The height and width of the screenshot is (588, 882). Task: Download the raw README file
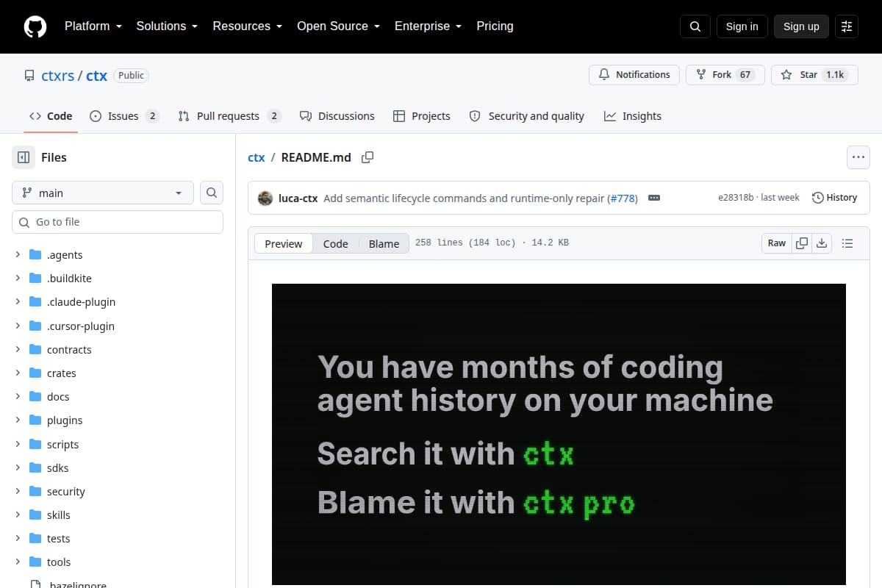(822, 243)
